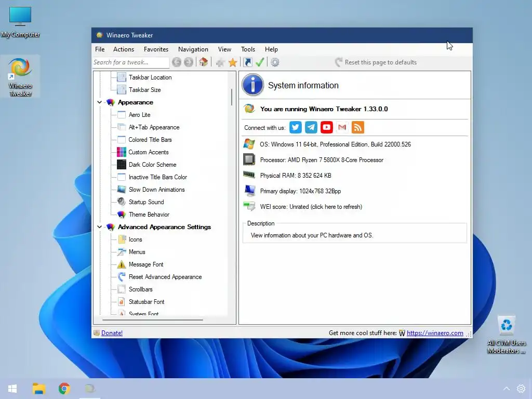Click the Forward navigation arrow in toolbar
This screenshot has height=399, width=532.
(189, 62)
